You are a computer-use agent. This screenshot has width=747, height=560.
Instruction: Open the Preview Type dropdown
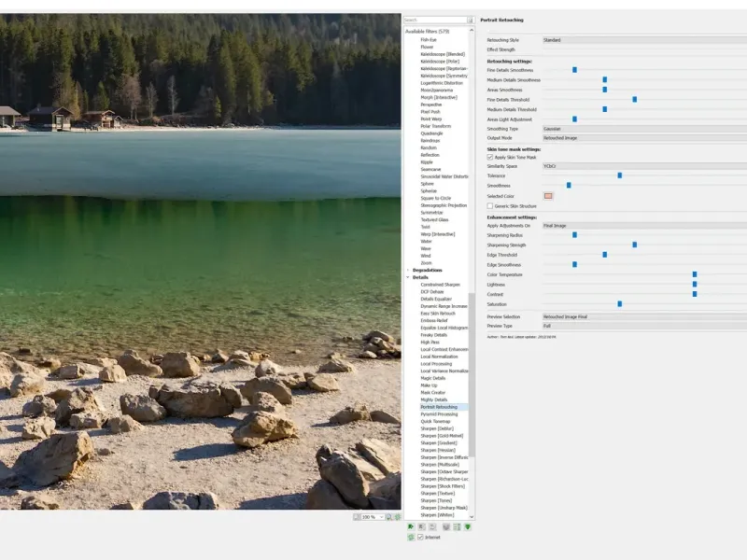(x=644, y=326)
